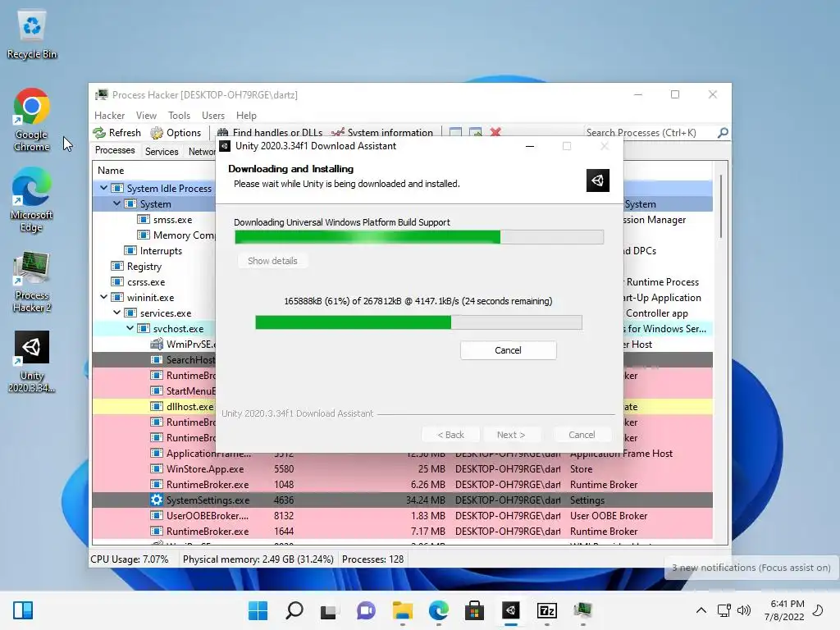Collapse the services.exe tree node
Viewport: 840px width, 630px height.
click(x=116, y=313)
